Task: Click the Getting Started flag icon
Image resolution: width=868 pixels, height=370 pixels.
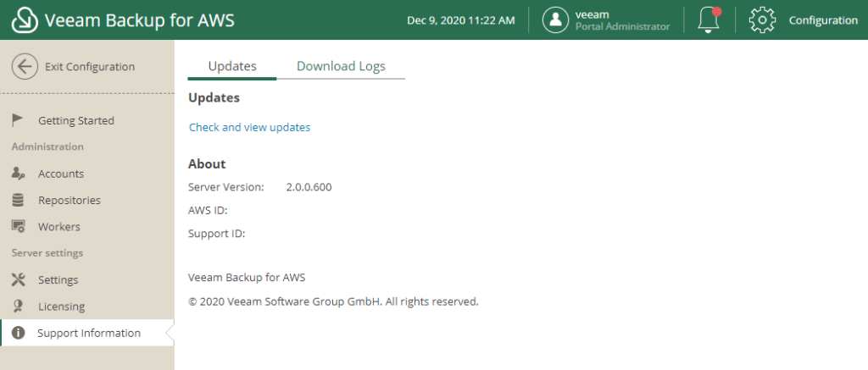Action: (19, 120)
